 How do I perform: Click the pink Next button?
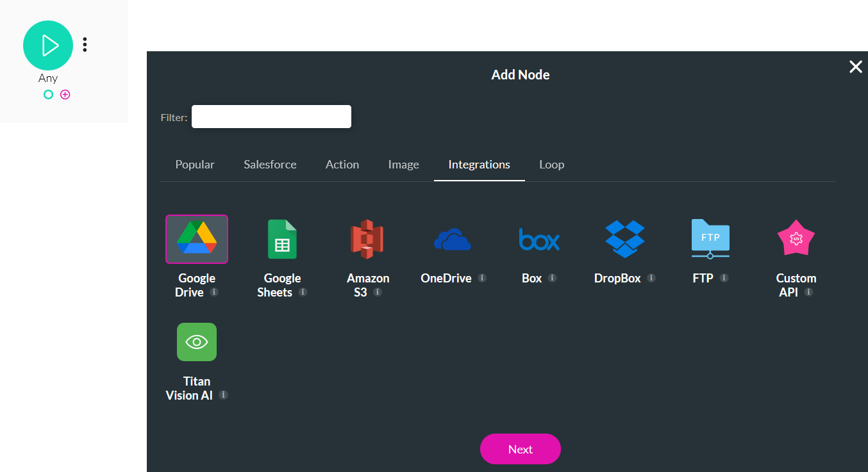[x=521, y=449]
